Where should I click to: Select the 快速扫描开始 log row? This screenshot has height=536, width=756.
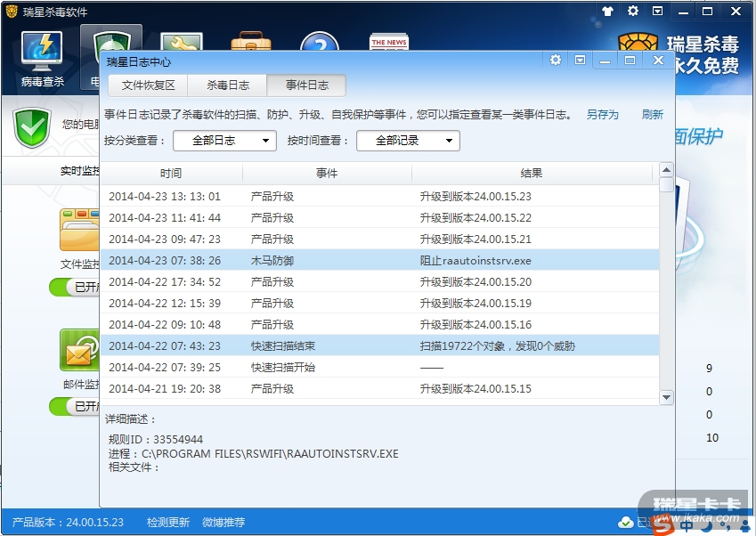coord(379,368)
